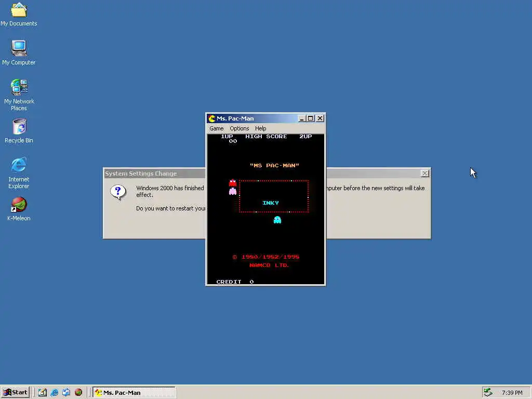Viewport: 532px width, 399px height.
Task: Click the "MS PAC-MAN" game title text
Action: (274, 165)
